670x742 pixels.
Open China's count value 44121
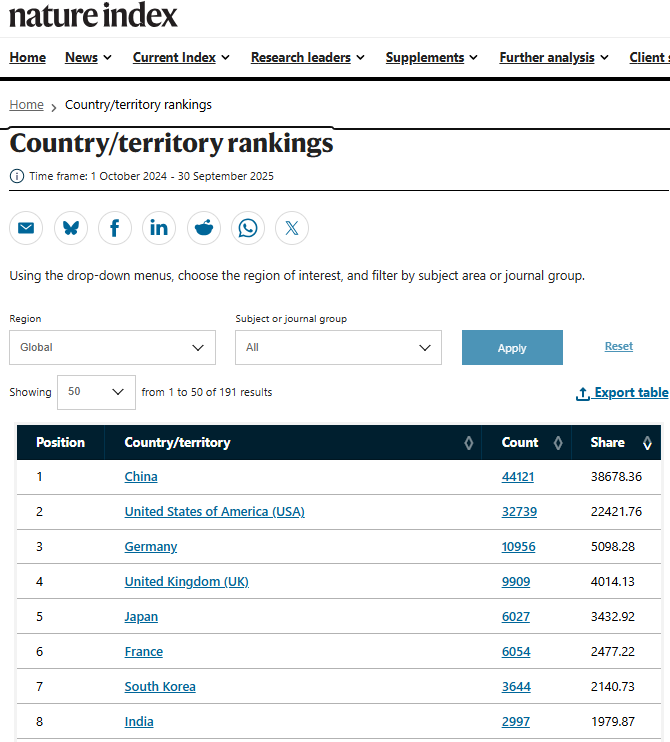517,477
